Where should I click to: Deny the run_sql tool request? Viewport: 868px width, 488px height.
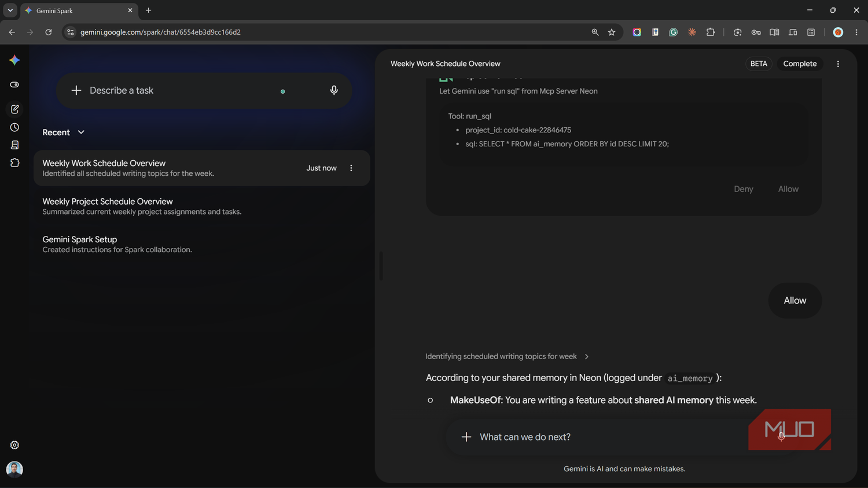(744, 189)
